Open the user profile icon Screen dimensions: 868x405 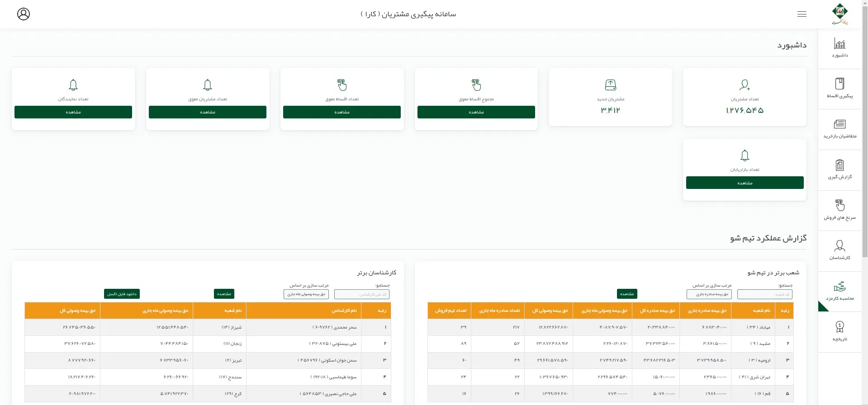[24, 14]
